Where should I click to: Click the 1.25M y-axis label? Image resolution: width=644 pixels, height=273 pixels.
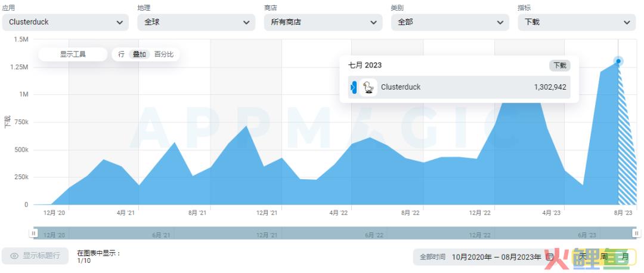(19, 67)
